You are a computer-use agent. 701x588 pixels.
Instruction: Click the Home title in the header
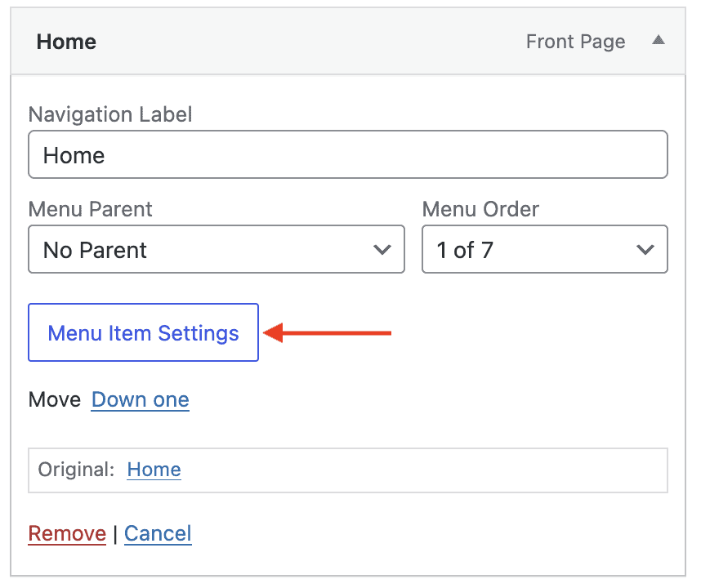[x=65, y=41]
